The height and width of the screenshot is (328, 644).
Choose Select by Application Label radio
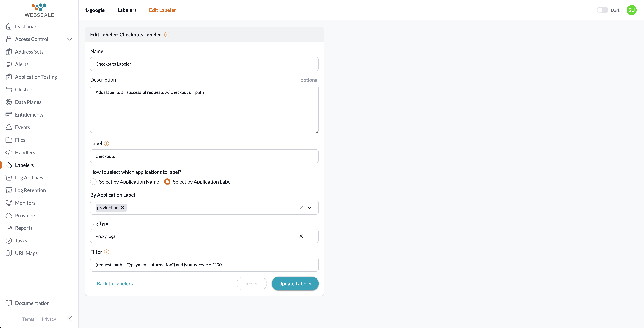click(x=167, y=182)
